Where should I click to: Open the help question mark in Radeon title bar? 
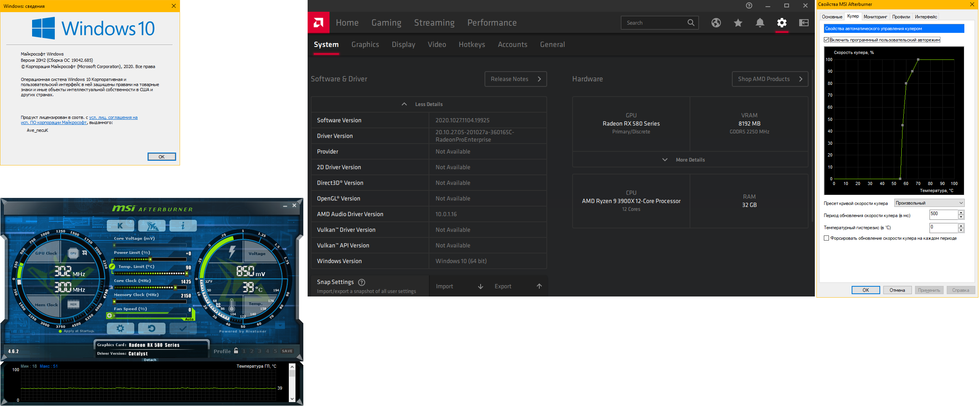click(749, 5)
